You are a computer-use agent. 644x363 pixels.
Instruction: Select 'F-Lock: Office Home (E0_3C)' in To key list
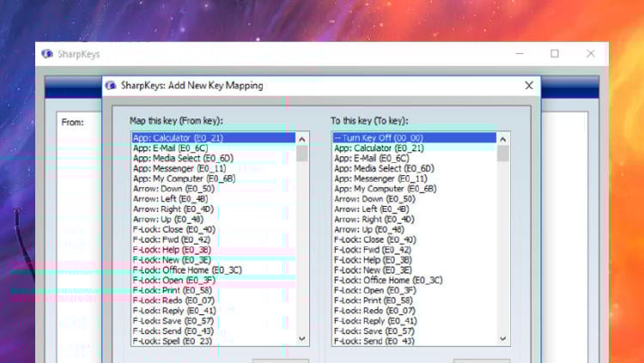pyautogui.click(x=388, y=280)
